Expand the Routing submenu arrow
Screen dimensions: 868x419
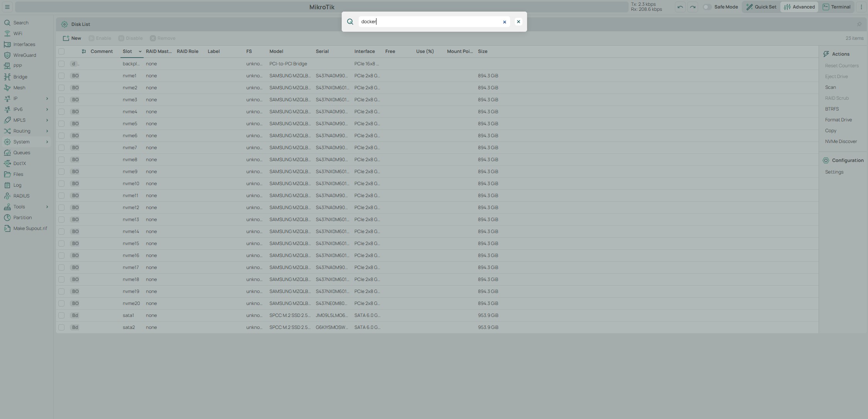47,131
